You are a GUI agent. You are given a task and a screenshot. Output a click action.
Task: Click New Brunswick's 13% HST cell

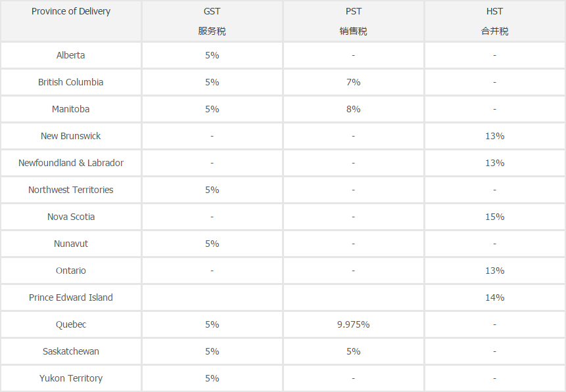click(x=494, y=136)
